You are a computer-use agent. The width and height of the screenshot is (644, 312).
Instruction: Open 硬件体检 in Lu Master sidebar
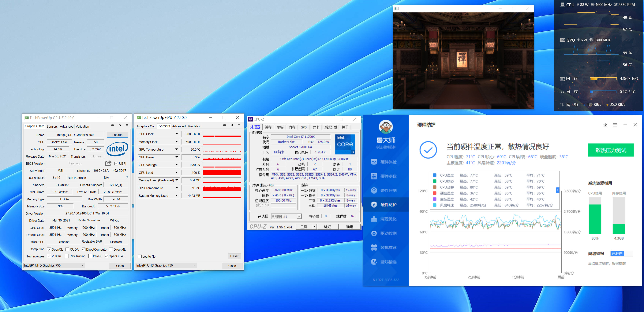pos(388,162)
